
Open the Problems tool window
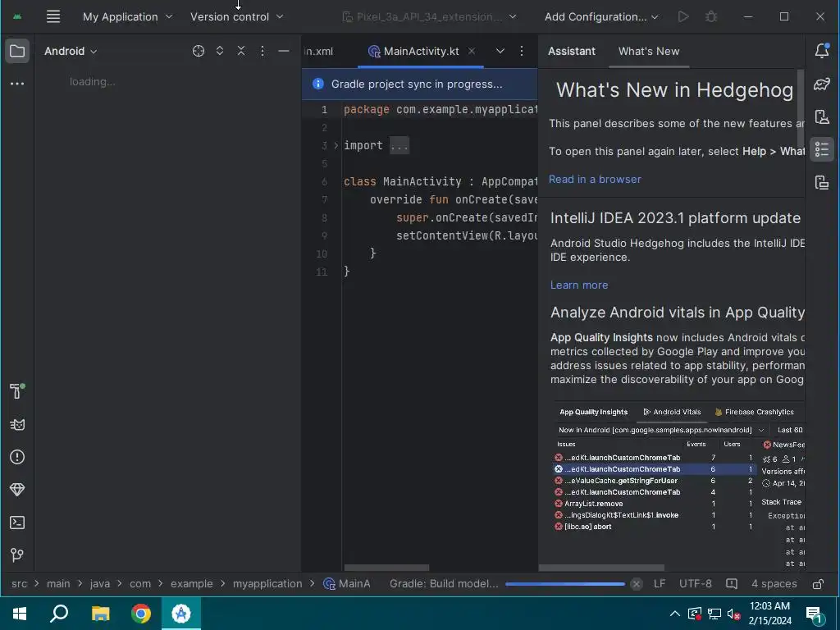(17, 457)
